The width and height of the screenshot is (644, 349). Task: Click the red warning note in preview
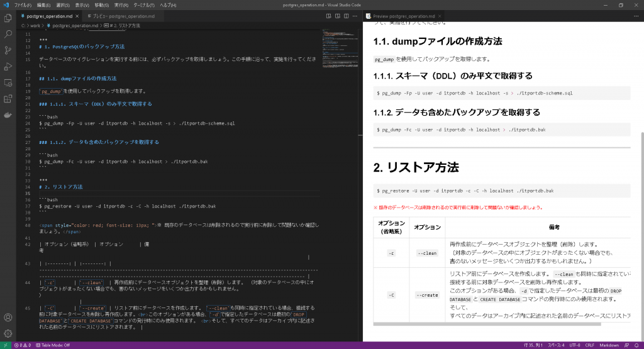[458, 208]
